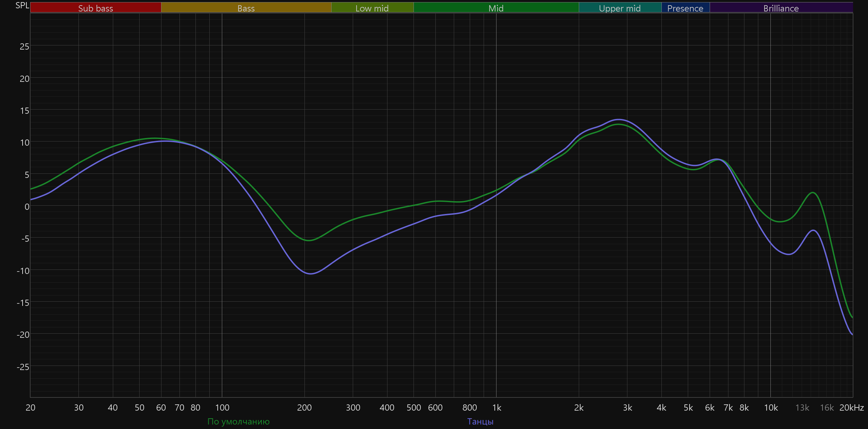Click the Presence band header
Screen dimensions: 868x429
click(685, 8)
